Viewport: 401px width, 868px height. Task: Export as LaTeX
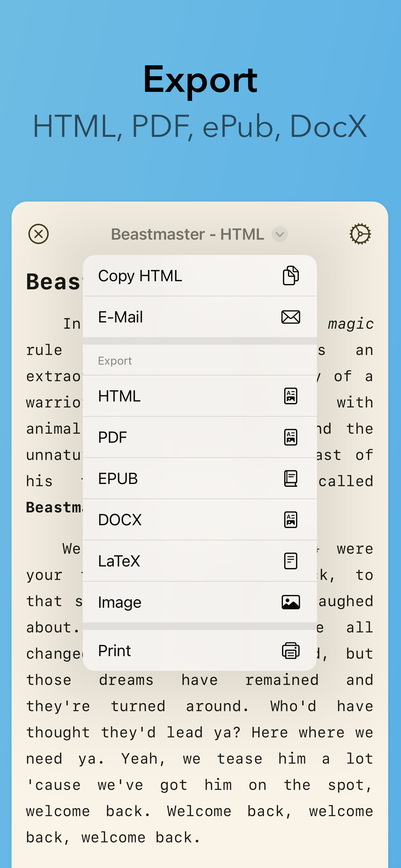[200, 561]
